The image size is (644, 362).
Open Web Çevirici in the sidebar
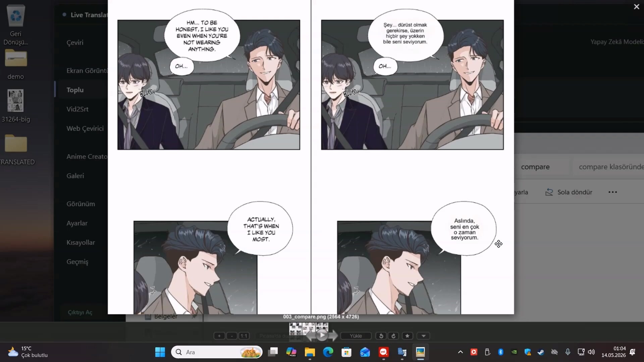[85, 128]
